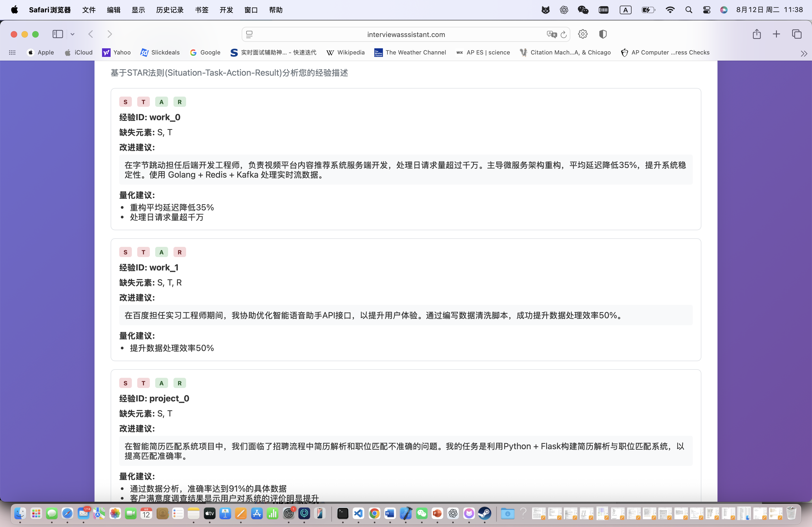Open the AP ES | science bookmark
Image resolution: width=812 pixels, height=527 pixels.
(x=483, y=53)
